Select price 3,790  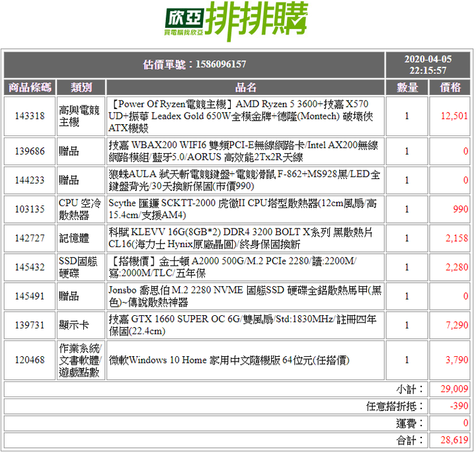point(457,360)
